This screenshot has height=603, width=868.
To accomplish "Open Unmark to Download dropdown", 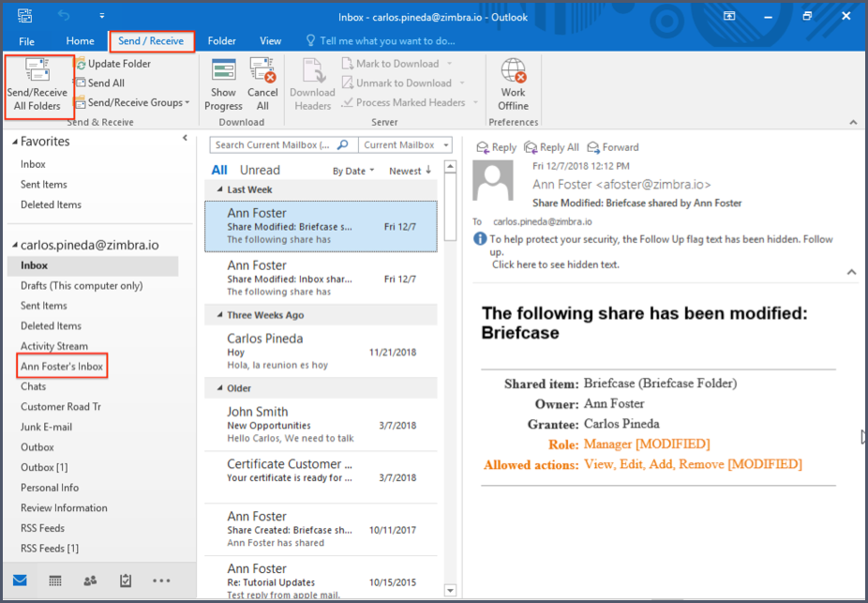I will click(462, 83).
